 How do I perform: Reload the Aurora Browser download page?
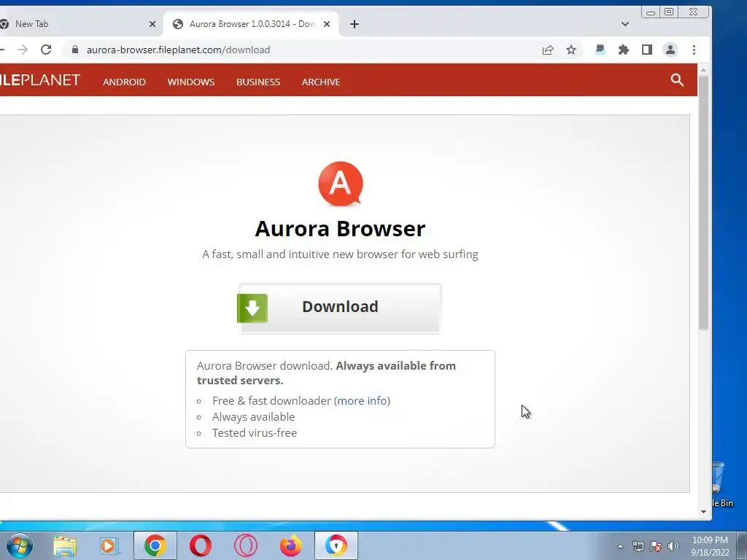[46, 50]
